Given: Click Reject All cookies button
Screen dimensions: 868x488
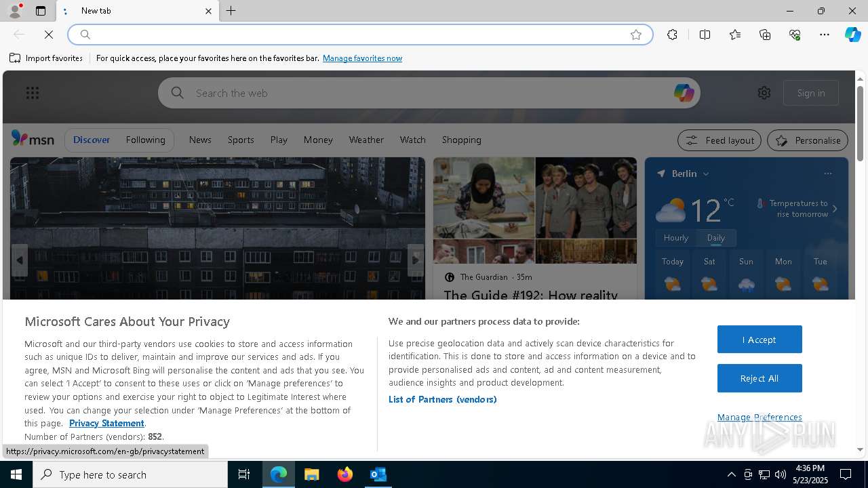Looking at the screenshot, I should click(x=759, y=378).
